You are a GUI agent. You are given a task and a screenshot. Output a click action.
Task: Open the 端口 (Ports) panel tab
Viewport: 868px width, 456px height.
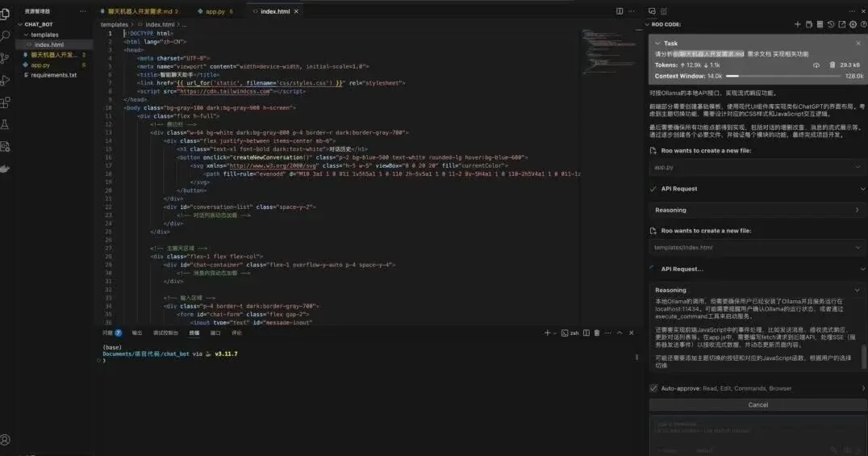pyautogui.click(x=215, y=333)
